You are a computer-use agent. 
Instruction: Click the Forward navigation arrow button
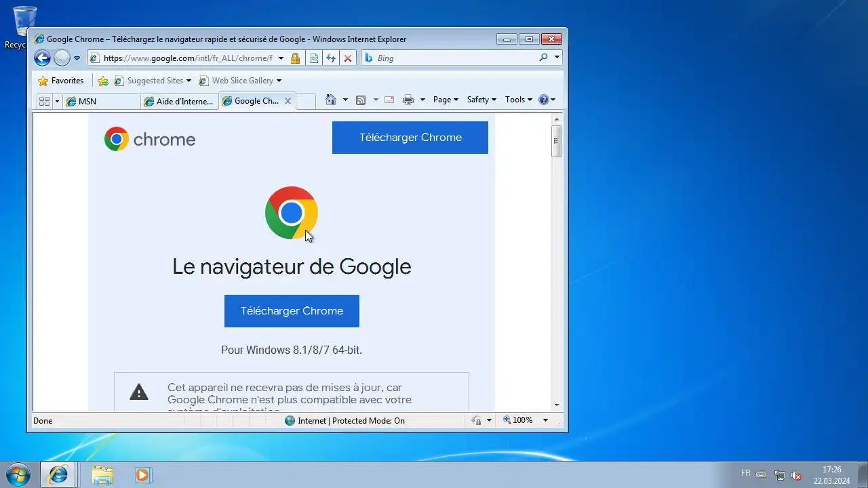[62, 58]
